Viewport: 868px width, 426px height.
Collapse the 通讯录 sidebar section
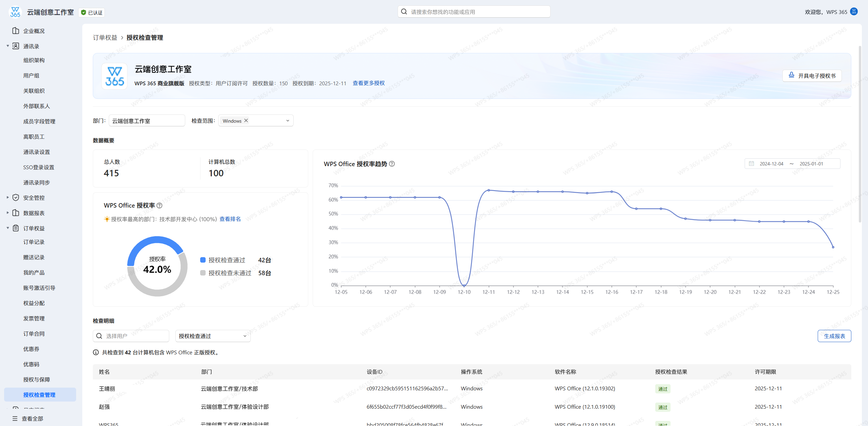(8, 46)
